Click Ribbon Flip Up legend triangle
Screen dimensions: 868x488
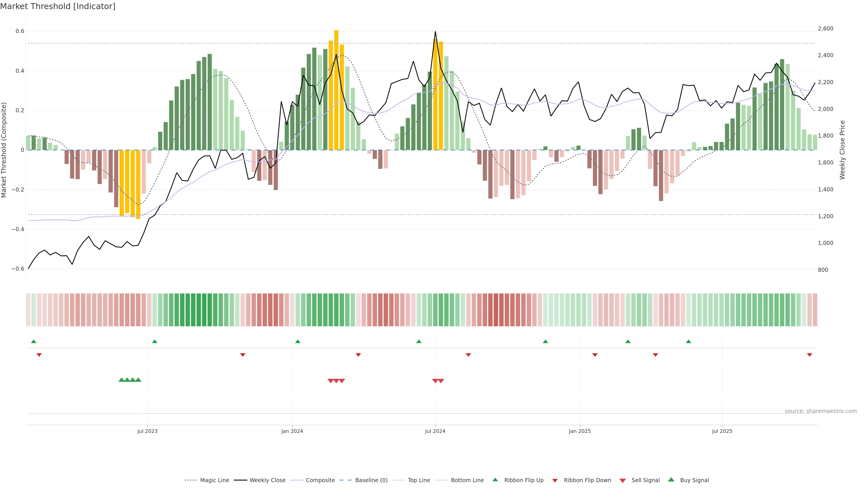[495, 480]
